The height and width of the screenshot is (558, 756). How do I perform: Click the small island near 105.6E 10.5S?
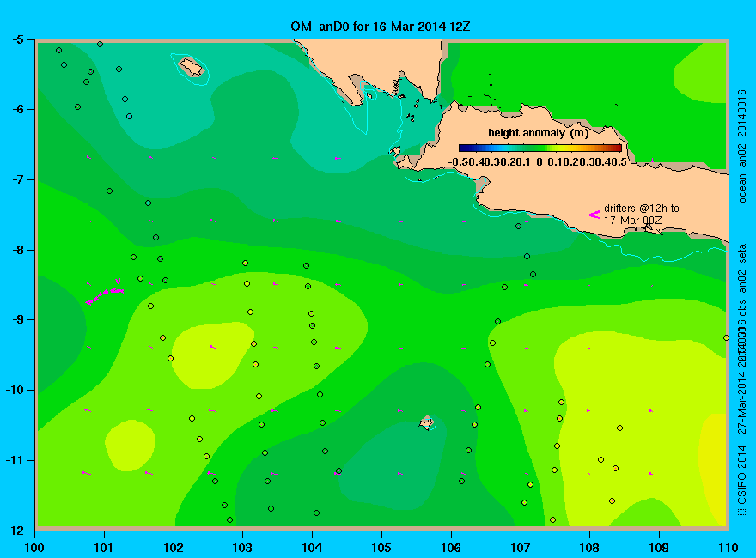coord(426,423)
